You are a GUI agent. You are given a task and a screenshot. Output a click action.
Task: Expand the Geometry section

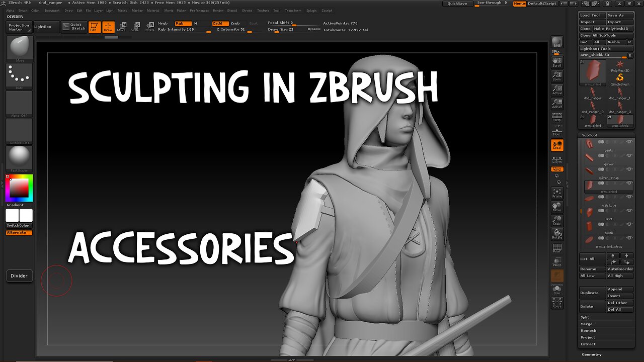tap(592, 354)
